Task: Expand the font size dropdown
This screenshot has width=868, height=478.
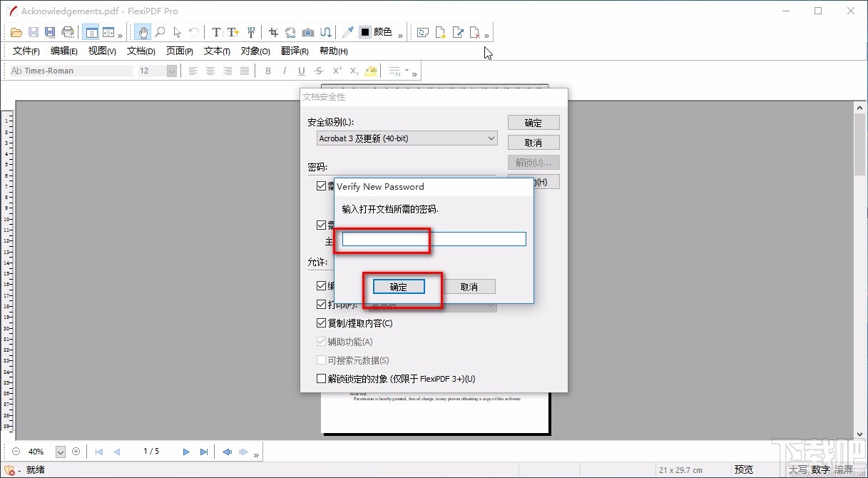Action: coord(170,71)
